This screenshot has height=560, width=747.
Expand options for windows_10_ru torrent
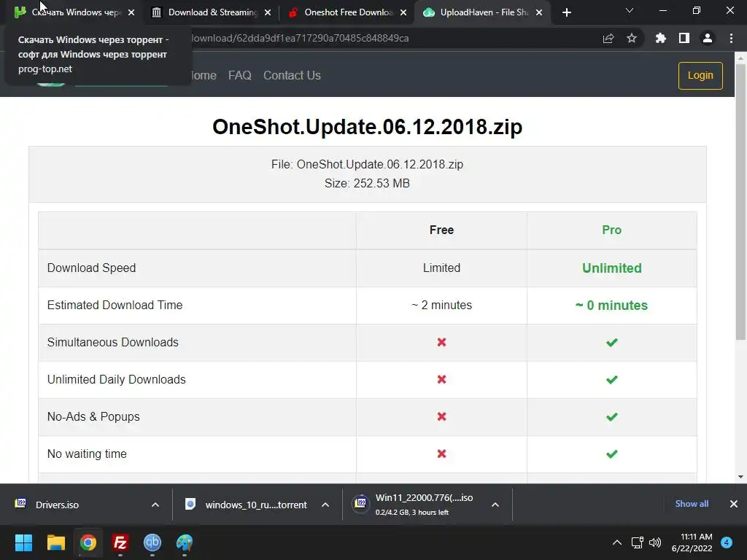click(x=325, y=505)
